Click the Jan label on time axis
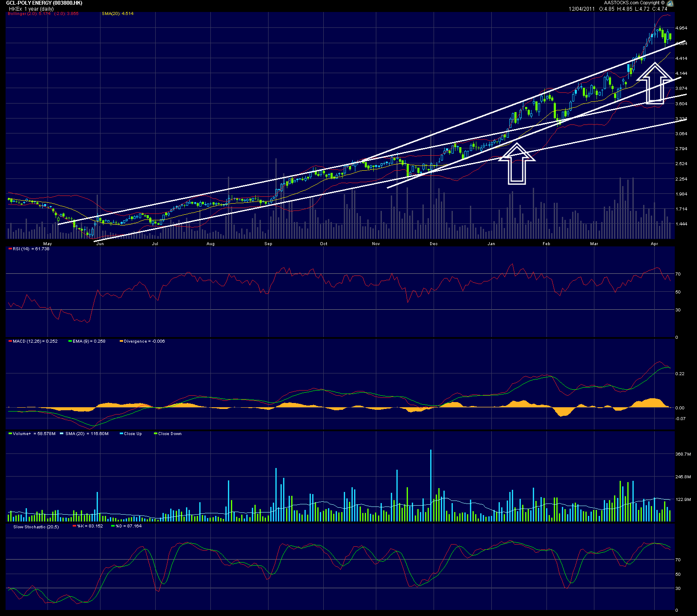The image size is (697, 616). (491, 244)
